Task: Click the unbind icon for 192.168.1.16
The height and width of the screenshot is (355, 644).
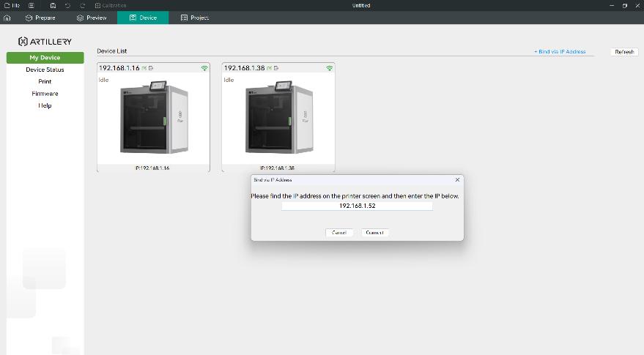Action: click(151, 68)
